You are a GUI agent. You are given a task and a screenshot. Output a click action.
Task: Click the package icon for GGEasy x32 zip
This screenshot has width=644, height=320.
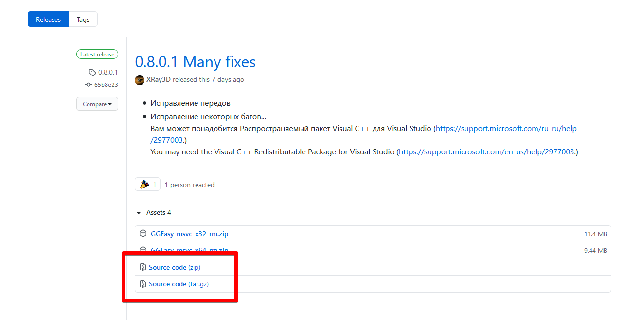click(x=143, y=234)
